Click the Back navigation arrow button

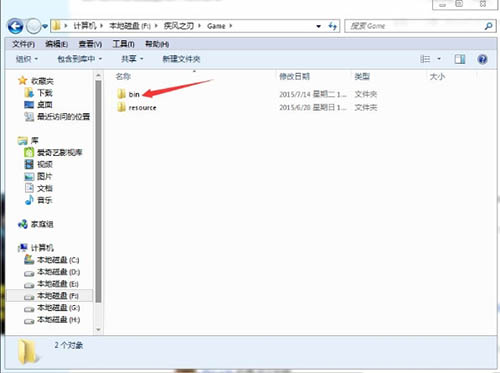(x=15, y=26)
